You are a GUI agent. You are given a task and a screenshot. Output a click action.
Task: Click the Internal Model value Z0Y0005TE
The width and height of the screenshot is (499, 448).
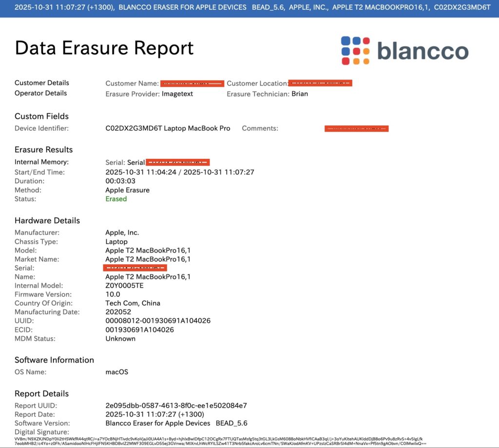click(125, 286)
